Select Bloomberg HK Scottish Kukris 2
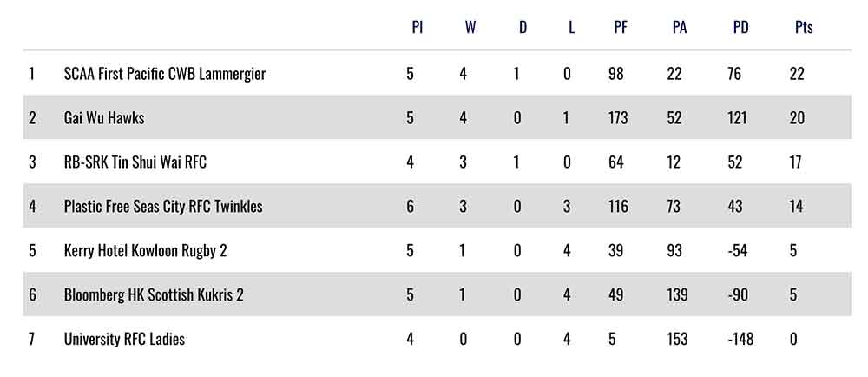868x377 pixels. coord(154,295)
